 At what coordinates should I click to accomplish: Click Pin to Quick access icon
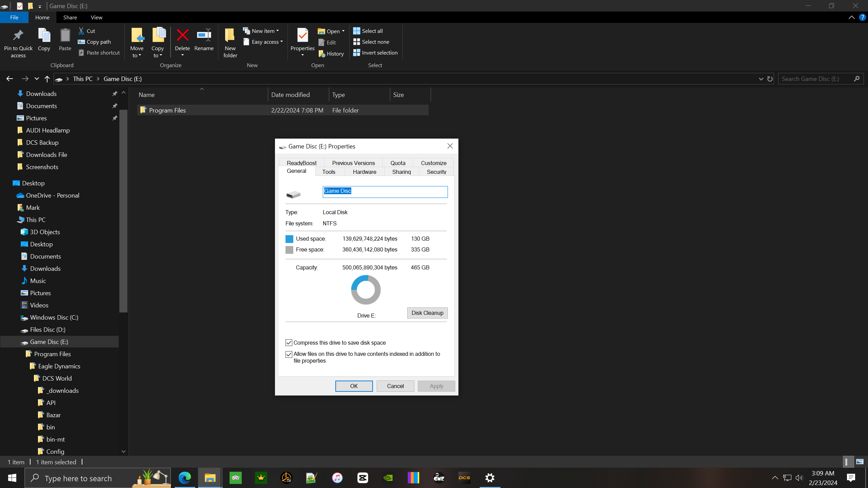tap(18, 35)
